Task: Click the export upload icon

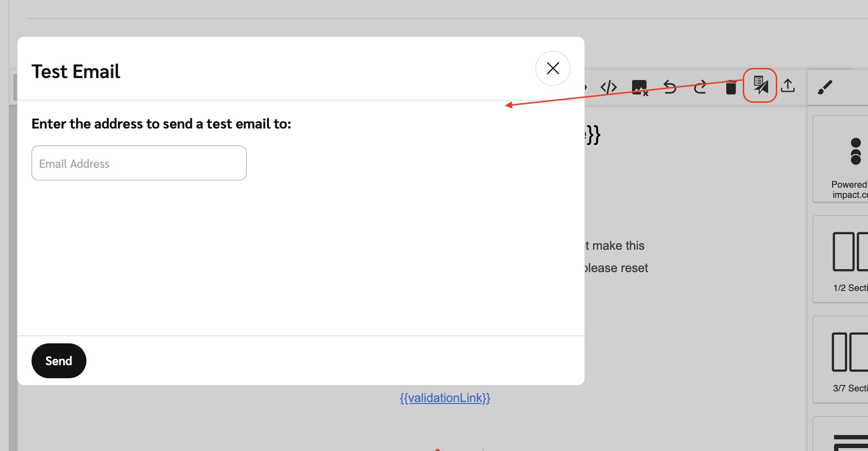Action: click(788, 86)
